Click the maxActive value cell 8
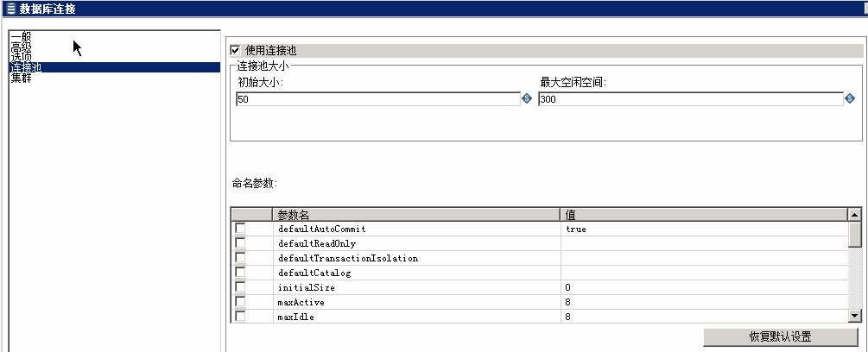The image size is (868, 352). tap(704, 302)
